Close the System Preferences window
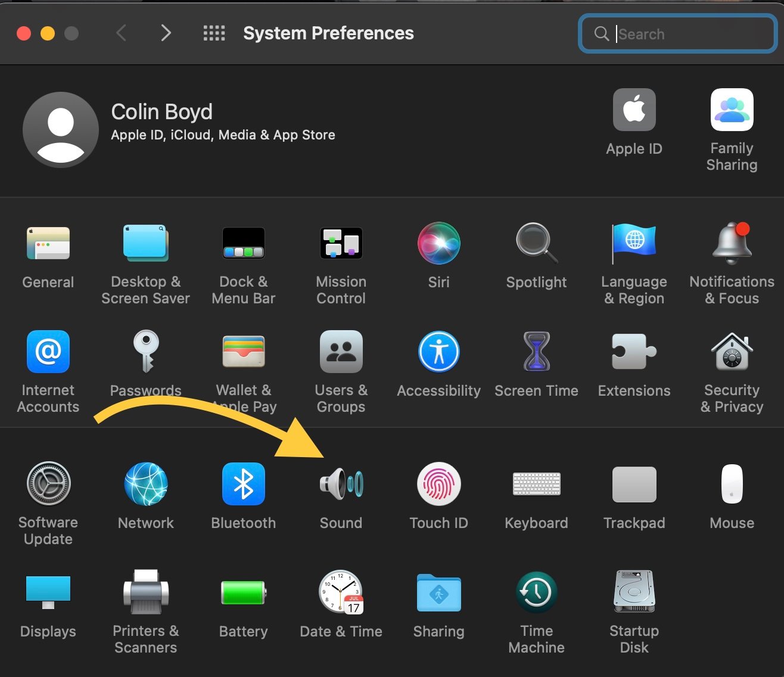784x677 pixels. (24, 33)
